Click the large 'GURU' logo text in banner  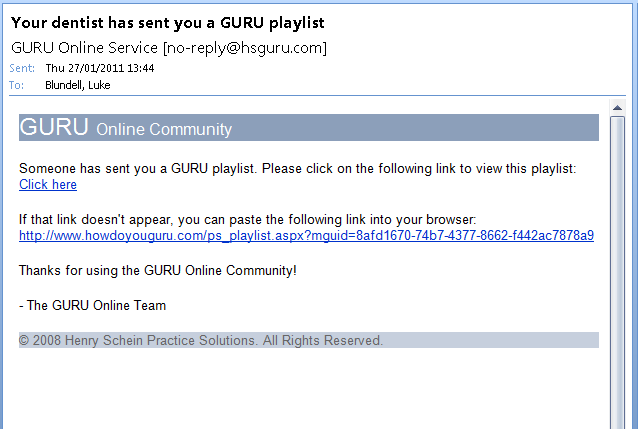(54, 127)
